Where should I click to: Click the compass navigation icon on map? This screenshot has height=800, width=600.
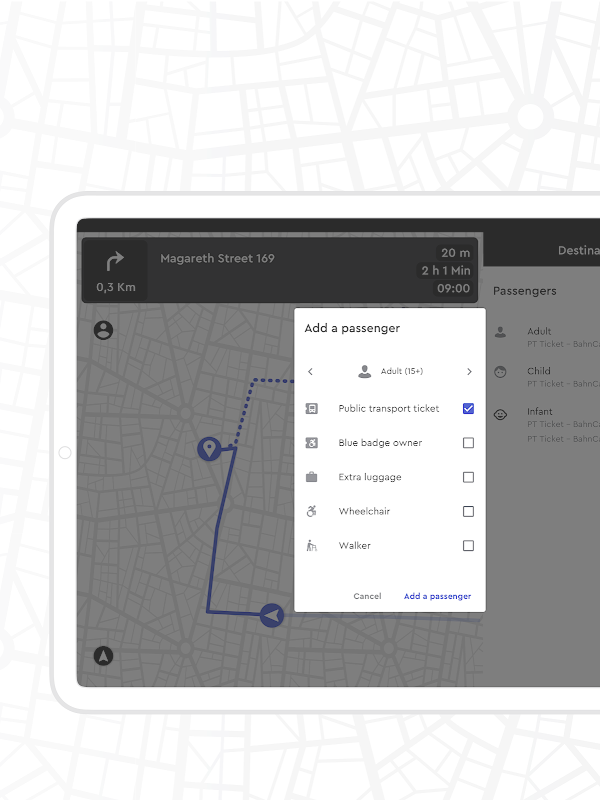104,656
